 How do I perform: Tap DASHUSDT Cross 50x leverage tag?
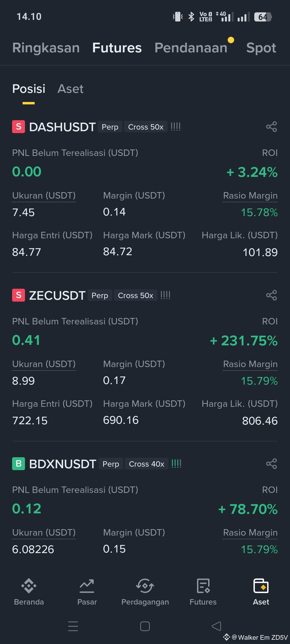click(x=146, y=127)
